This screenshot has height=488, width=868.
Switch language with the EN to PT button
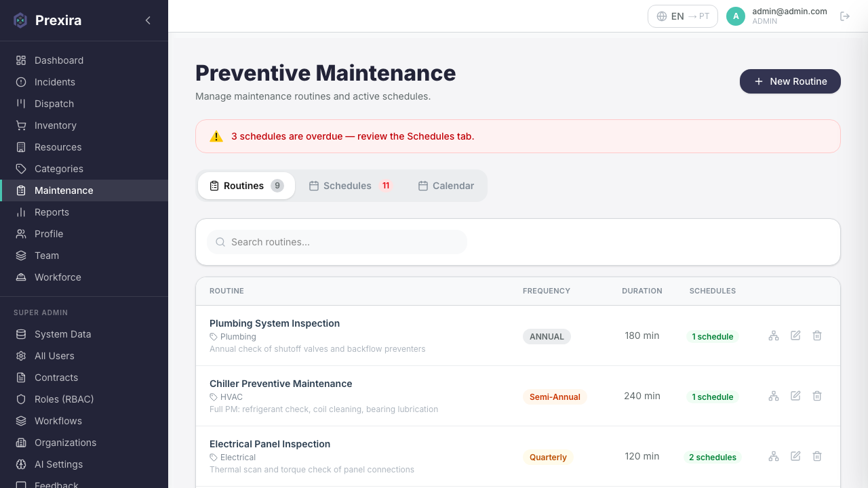[x=683, y=16]
